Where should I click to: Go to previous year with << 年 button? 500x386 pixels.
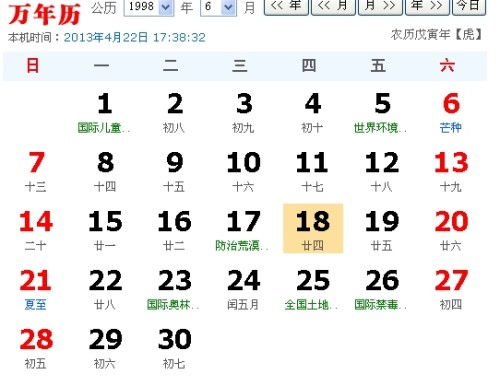[286, 7]
